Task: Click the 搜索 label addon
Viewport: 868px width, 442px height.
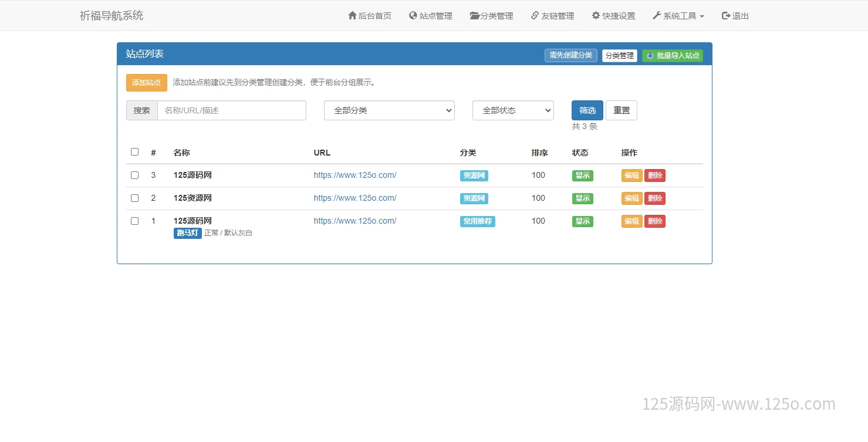Action: tap(142, 110)
